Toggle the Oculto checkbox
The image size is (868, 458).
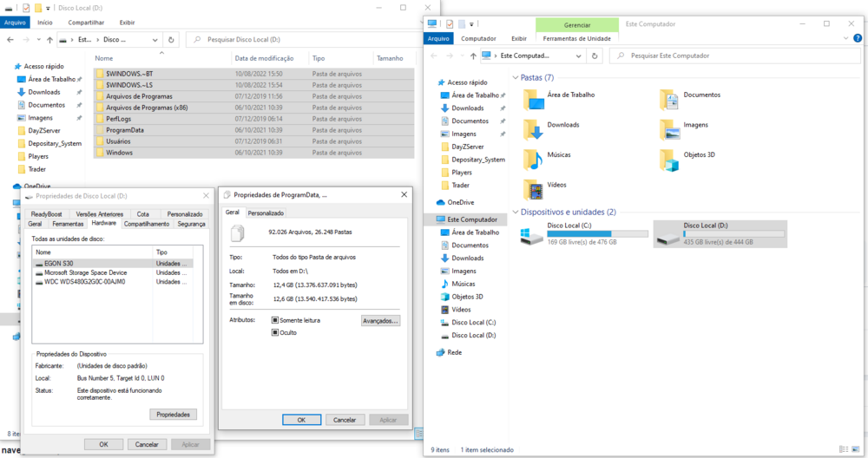point(275,332)
